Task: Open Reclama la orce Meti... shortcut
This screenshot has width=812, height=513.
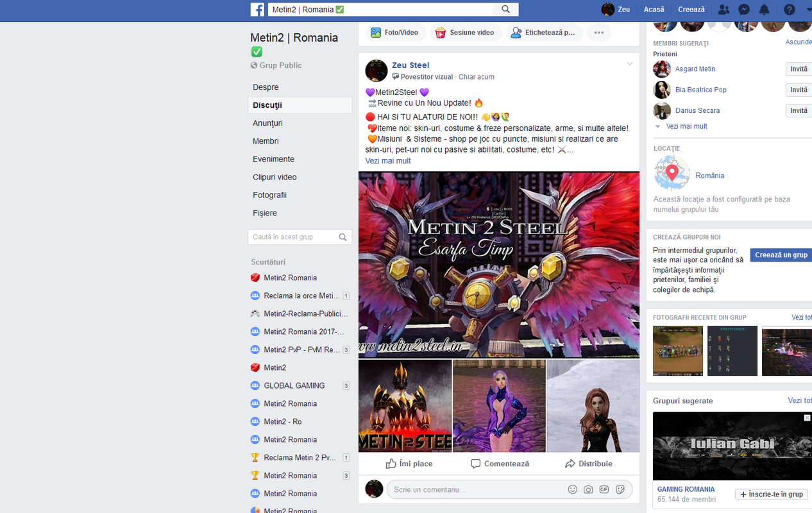Action: pos(300,296)
